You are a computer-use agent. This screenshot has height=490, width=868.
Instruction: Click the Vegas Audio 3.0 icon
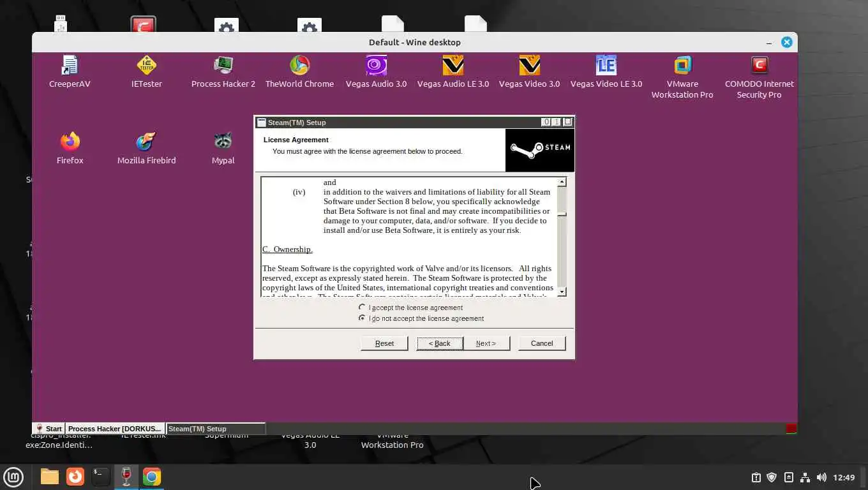pos(376,71)
